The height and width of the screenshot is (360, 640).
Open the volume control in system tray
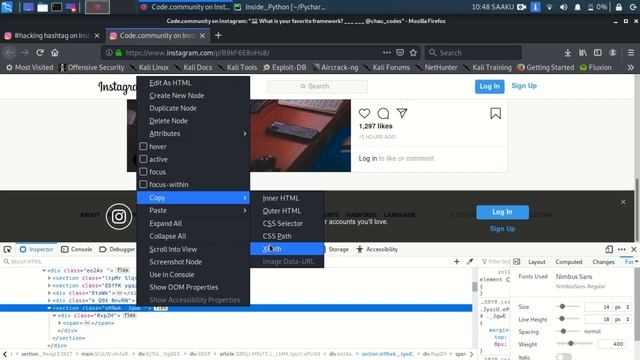point(564,7)
